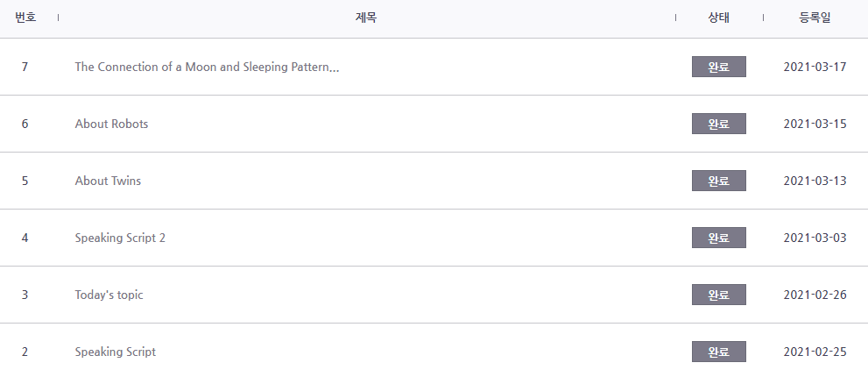Click the 완료 status badge for About Robots
868x377 pixels.
coord(718,124)
